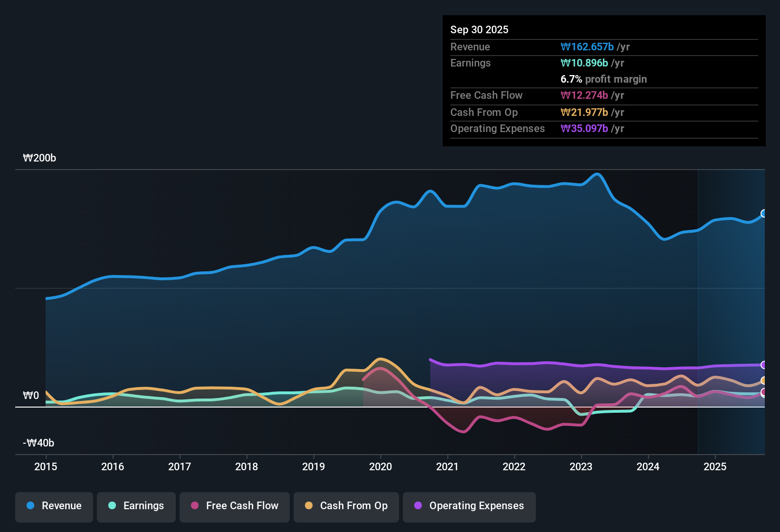Image resolution: width=780 pixels, height=532 pixels.
Task: Expand the Earnings legend entry
Action: coord(136,506)
